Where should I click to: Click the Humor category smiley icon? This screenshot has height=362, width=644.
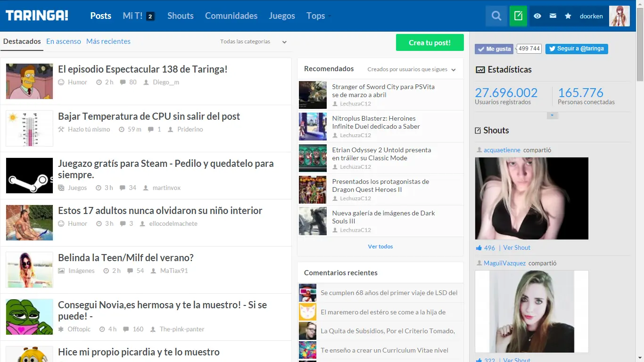61,82
